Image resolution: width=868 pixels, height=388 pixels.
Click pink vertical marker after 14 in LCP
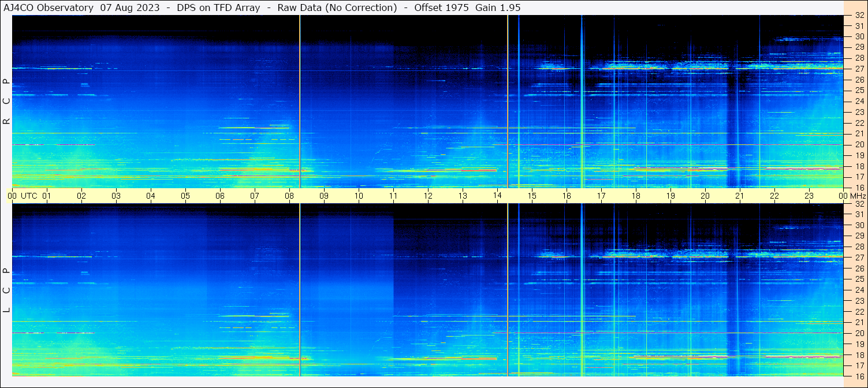507,290
